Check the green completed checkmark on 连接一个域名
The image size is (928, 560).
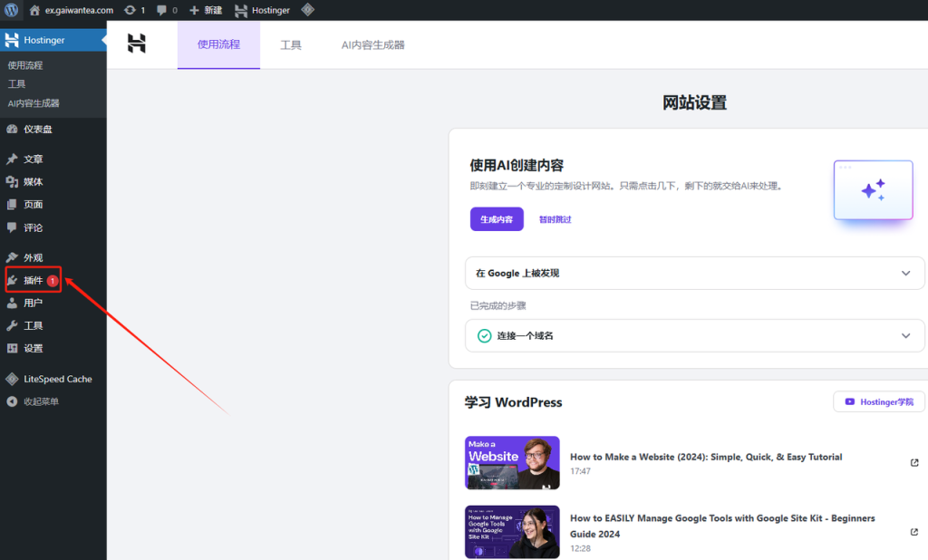tap(482, 335)
